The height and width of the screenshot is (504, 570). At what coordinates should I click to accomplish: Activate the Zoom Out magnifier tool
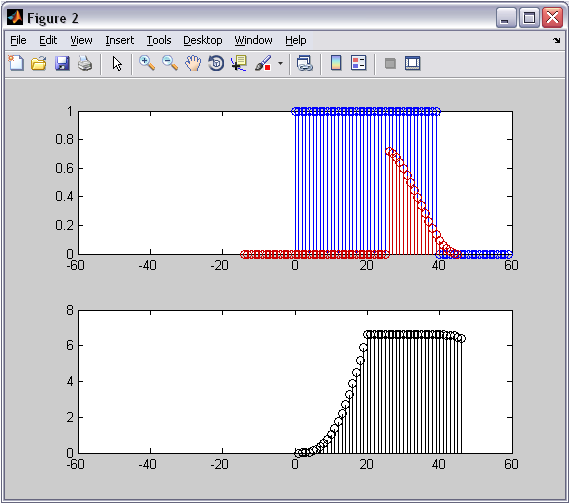tap(170, 63)
